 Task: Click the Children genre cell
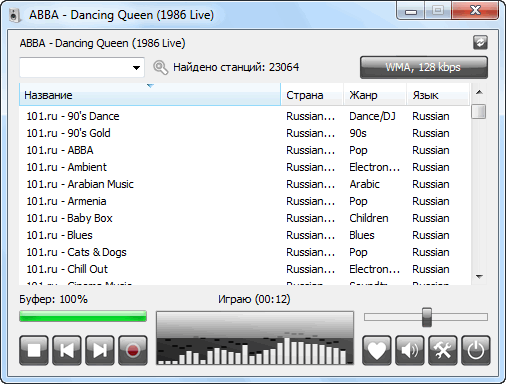pos(369,218)
